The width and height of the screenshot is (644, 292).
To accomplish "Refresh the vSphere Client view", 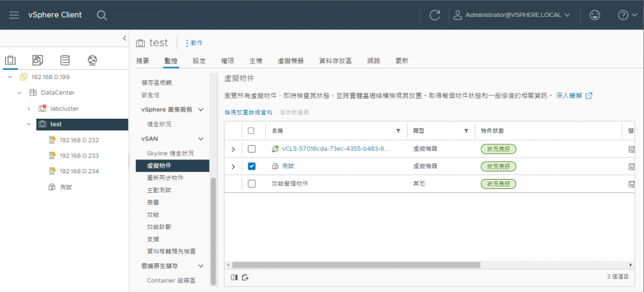I will coord(435,15).
